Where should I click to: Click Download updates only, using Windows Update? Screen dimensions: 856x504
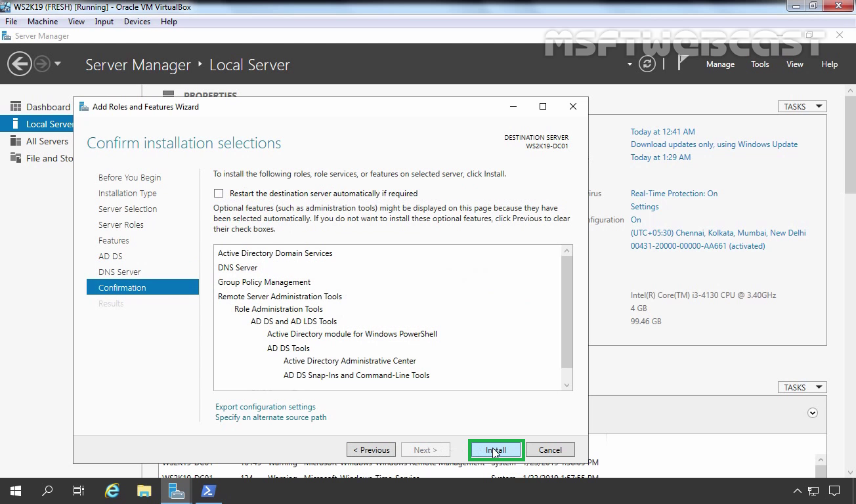point(714,144)
